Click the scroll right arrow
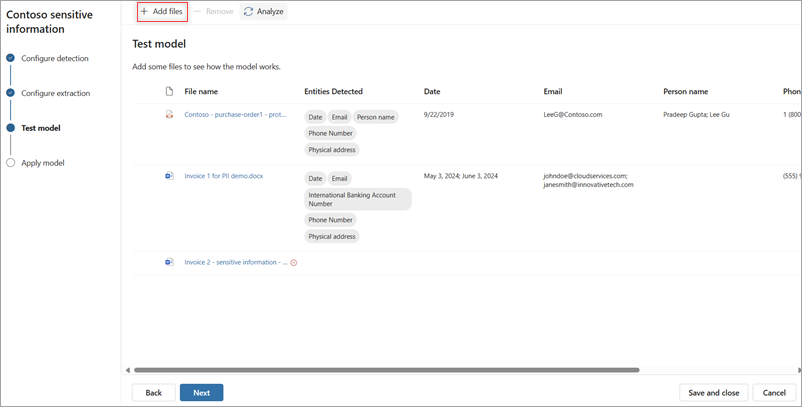 (x=799, y=370)
